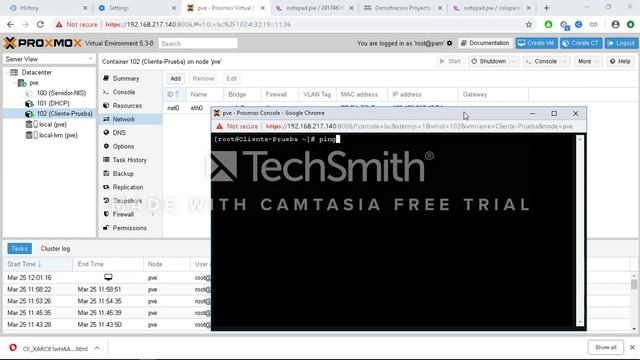Go back in the browser

tap(10, 24)
